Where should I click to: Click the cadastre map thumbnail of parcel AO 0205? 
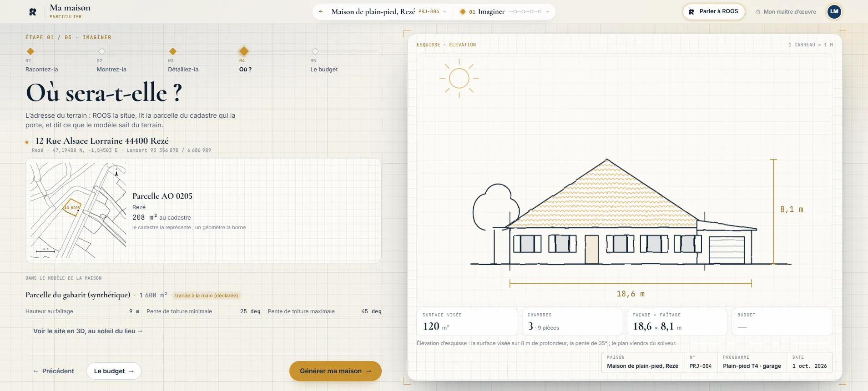[x=78, y=211]
